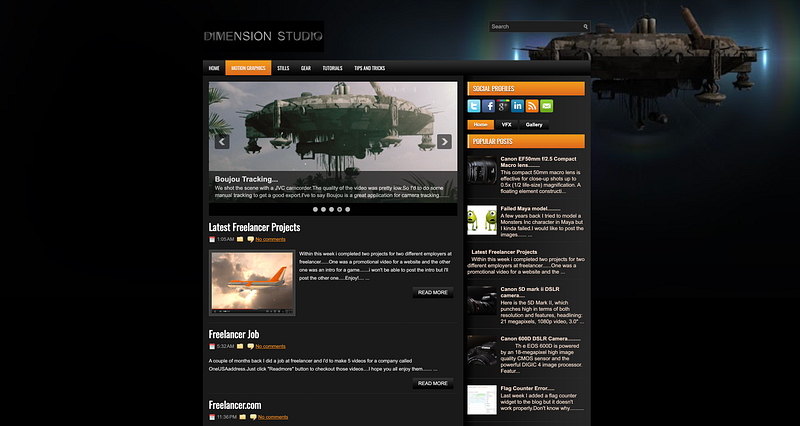800x426 pixels.
Task: Open the Freelancer Job post title
Action: coord(234,334)
